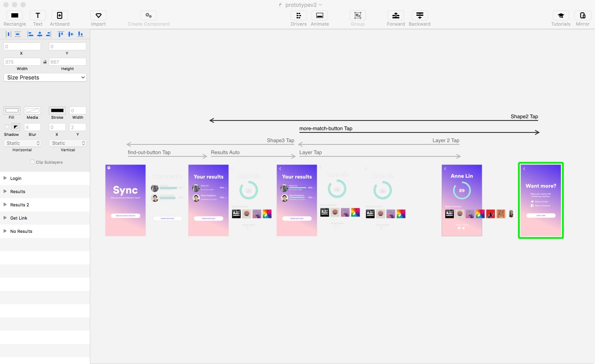
Task: Open the Import tool
Action: (98, 15)
